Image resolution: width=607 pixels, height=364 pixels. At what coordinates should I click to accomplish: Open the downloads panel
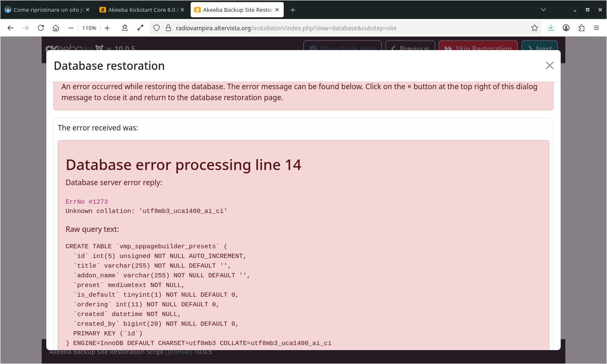pyautogui.click(x=551, y=28)
